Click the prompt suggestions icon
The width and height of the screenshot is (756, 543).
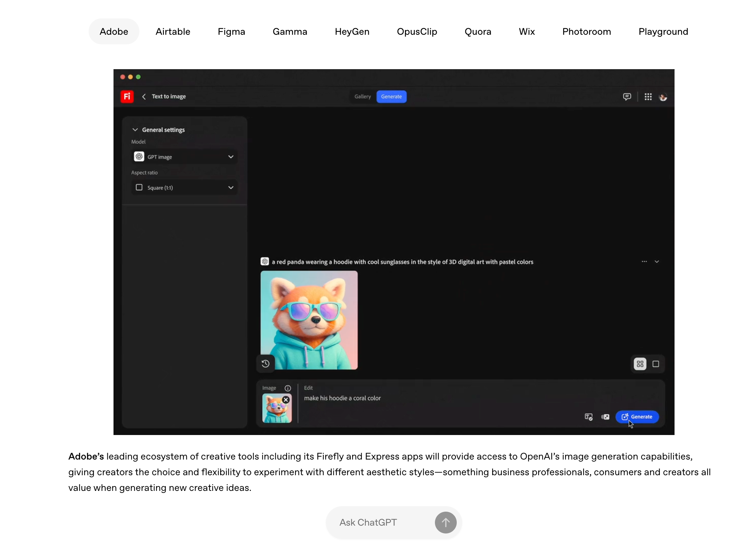click(589, 417)
